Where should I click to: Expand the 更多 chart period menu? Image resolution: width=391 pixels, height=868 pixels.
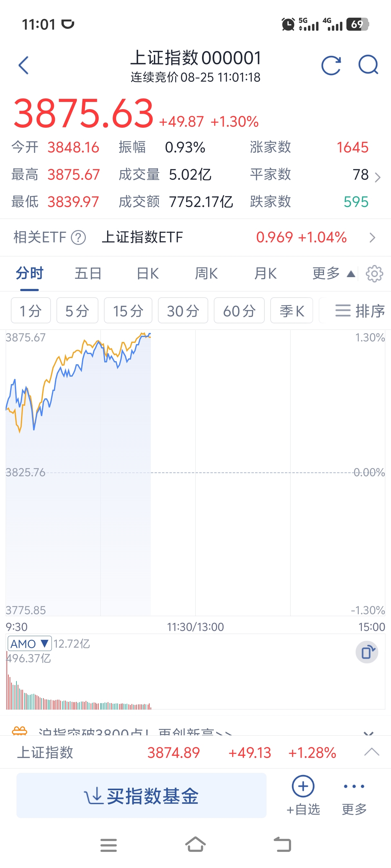(x=334, y=273)
